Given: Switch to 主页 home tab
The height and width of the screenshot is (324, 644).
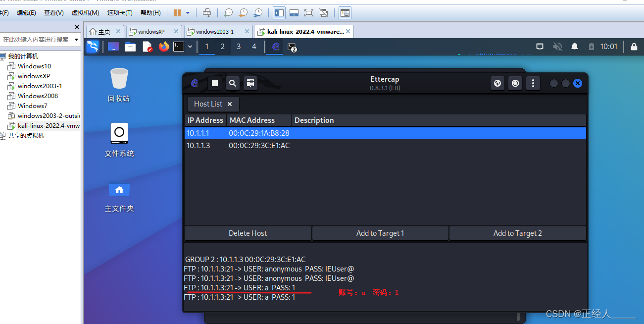Looking at the screenshot, I should pos(104,32).
